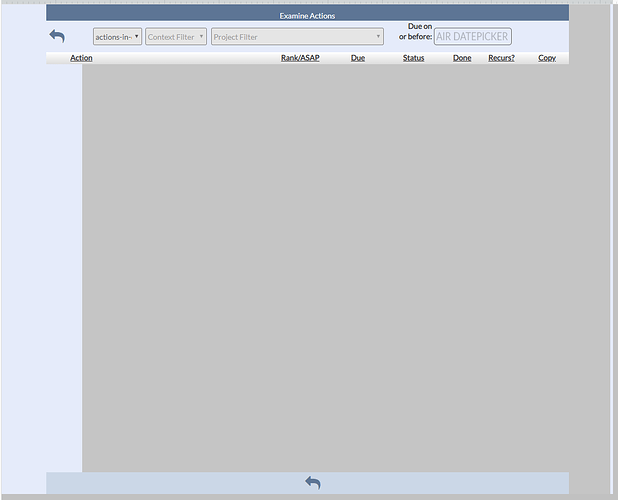Click the Recurs? column header

tap(501, 58)
